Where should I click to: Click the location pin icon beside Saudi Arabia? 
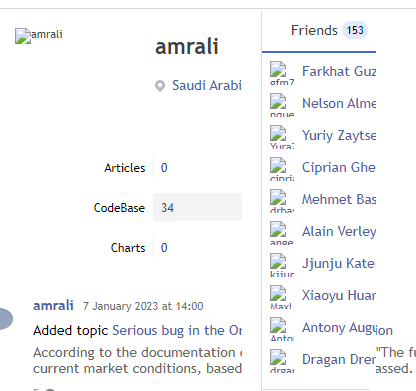tap(160, 86)
